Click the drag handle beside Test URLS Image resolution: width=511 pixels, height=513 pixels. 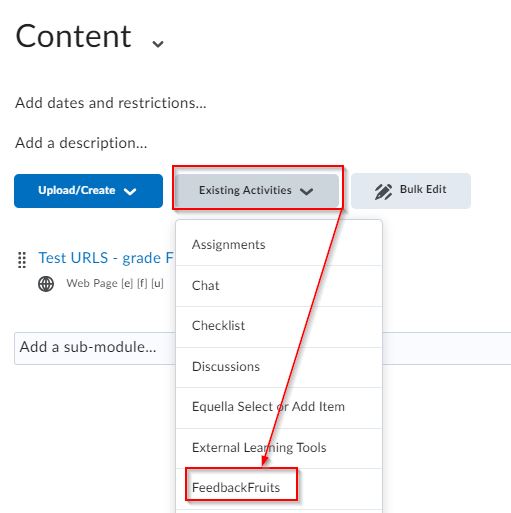[22, 260]
